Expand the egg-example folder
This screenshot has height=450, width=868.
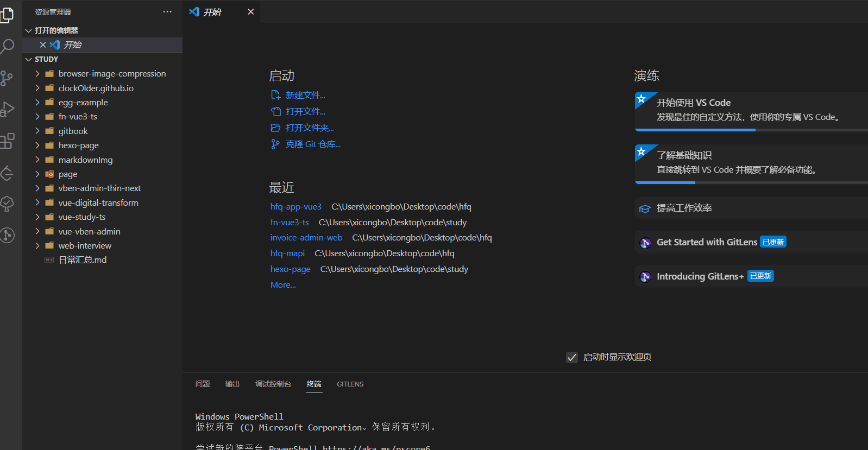pos(37,102)
